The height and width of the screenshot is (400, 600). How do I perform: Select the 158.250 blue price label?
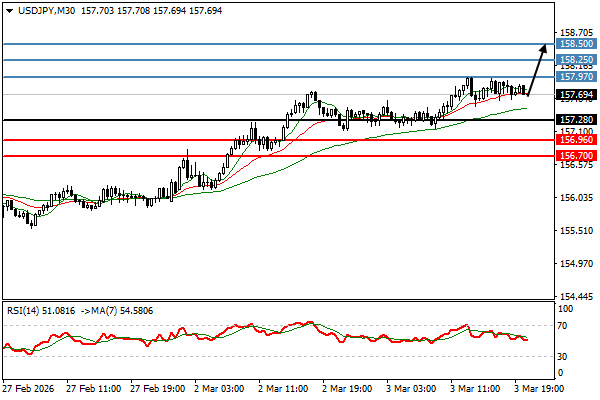[576, 61]
